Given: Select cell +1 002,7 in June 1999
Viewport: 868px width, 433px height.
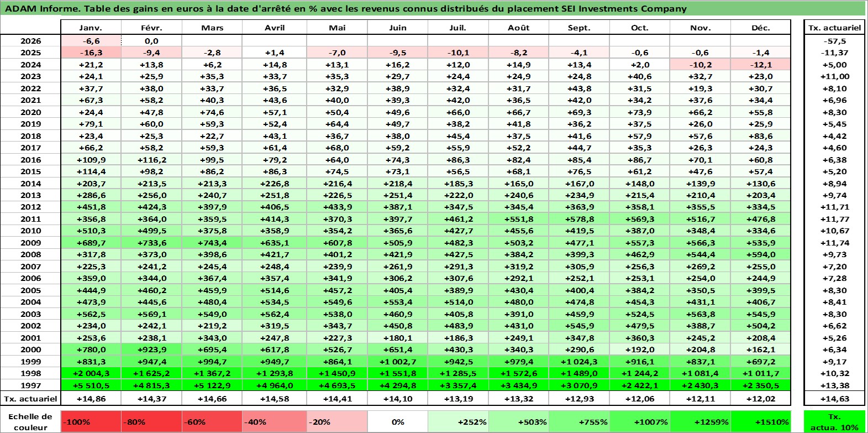Looking at the screenshot, I should (397, 362).
